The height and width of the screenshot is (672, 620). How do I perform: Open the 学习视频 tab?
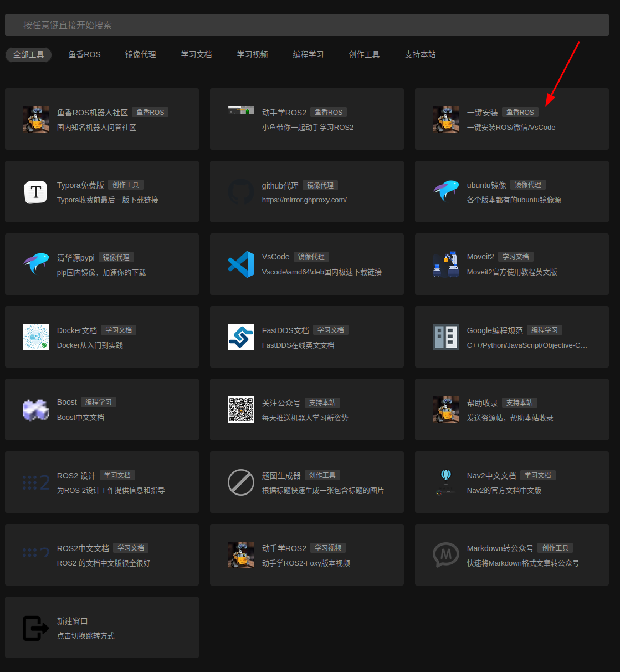tap(253, 54)
